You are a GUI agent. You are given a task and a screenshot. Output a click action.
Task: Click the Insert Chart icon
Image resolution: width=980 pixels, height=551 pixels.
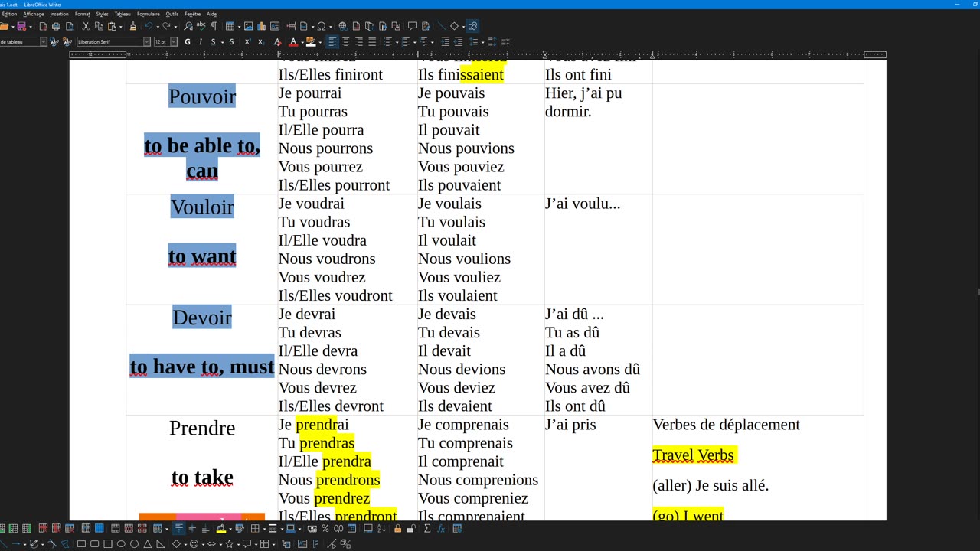[261, 26]
